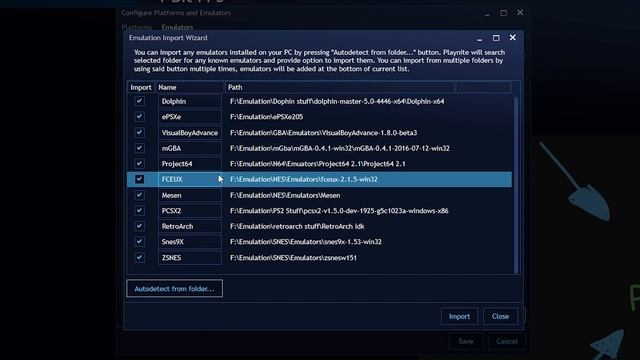The height and width of the screenshot is (360, 640).
Task: Minimize the Emulation Import Wizard
Action: (480, 38)
